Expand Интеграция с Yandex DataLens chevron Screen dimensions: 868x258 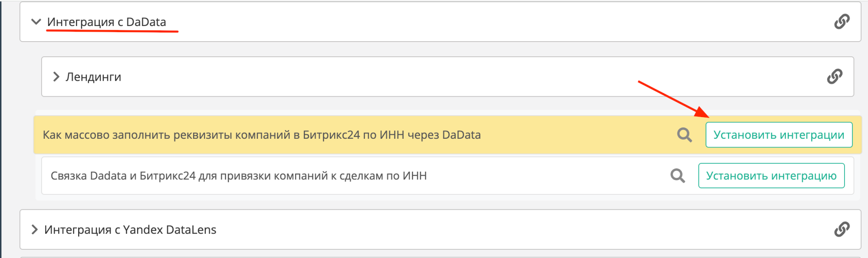click(x=35, y=229)
